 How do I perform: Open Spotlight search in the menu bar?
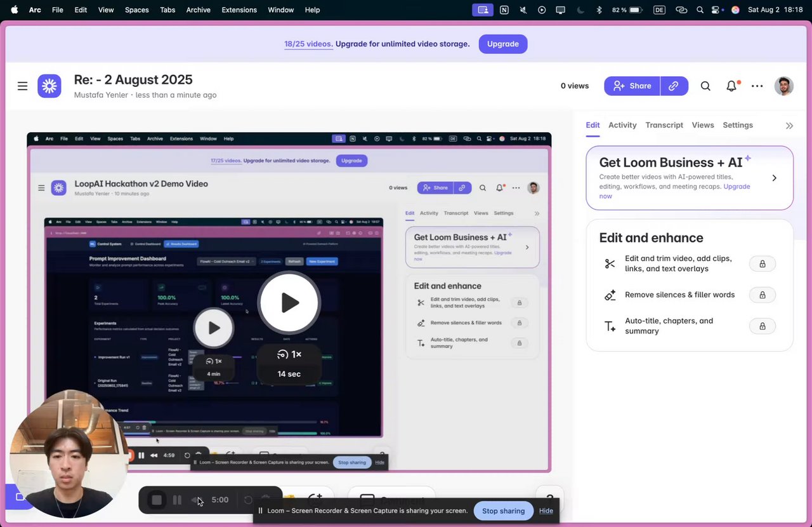point(700,10)
